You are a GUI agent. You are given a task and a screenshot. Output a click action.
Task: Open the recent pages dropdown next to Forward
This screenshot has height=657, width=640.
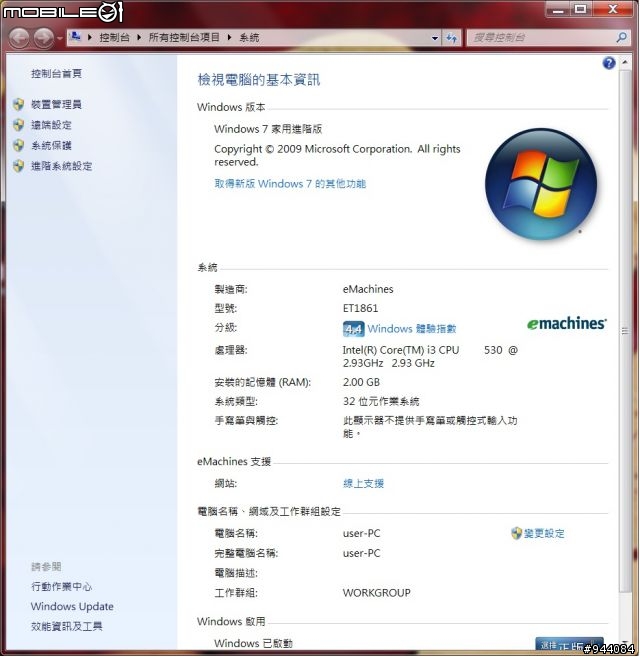[60, 39]
